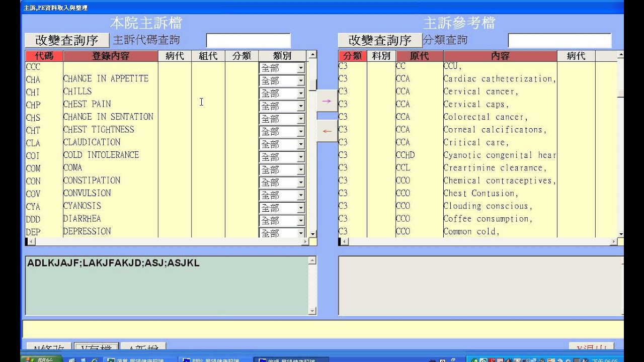
Task: Select the DEPRESSION entry
Action: (x=87, y=231)
